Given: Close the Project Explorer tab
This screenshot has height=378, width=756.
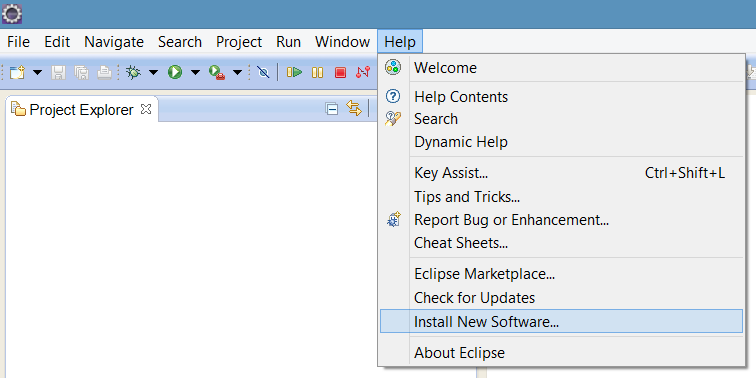Looking at the screenshot, I should pos(146,109).
